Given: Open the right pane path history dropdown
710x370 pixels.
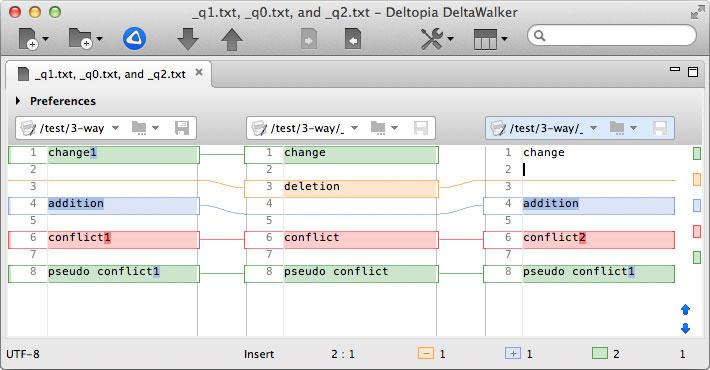Looking at the screenshot, I should 594,128.
